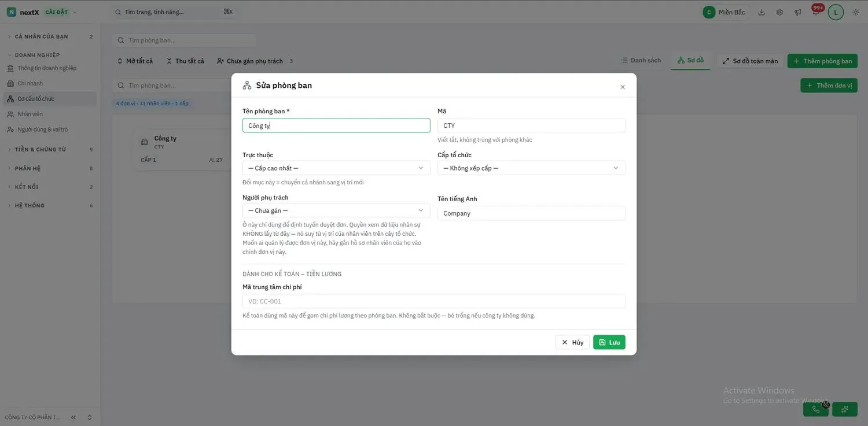
Task: Click into the Mã code field
Action: coord(531,125)
